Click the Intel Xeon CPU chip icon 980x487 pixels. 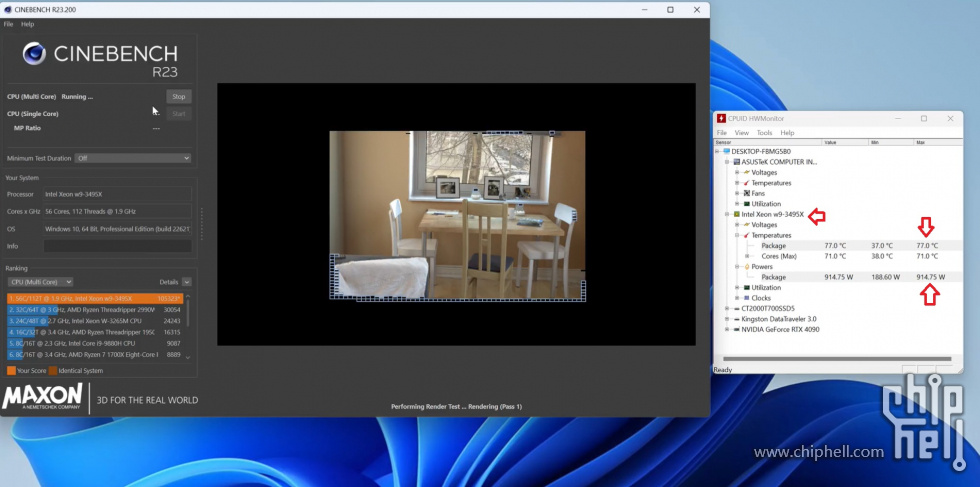pyautogui.click(x=736, y=214)
